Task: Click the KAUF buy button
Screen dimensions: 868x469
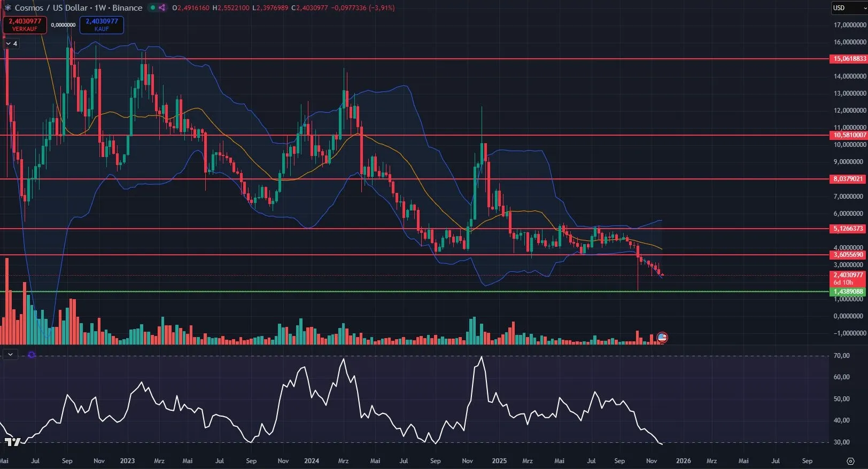Action: point(102,25)
